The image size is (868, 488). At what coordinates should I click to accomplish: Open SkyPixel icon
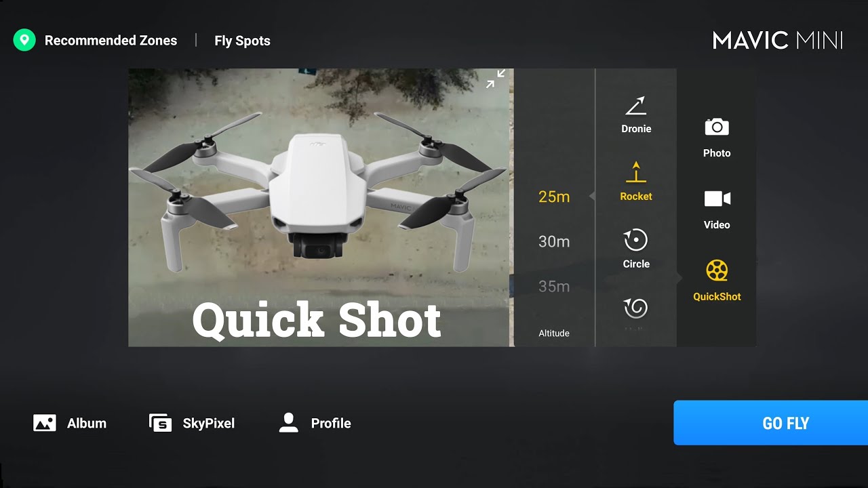click(161, 423)
